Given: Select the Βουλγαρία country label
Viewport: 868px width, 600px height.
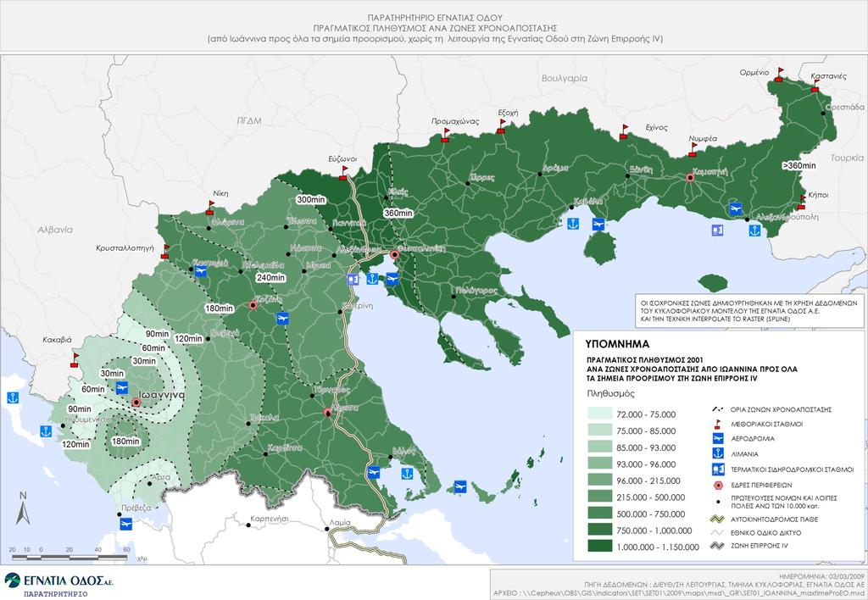Looking at the screenshot, I should click(x=564, y=79).
